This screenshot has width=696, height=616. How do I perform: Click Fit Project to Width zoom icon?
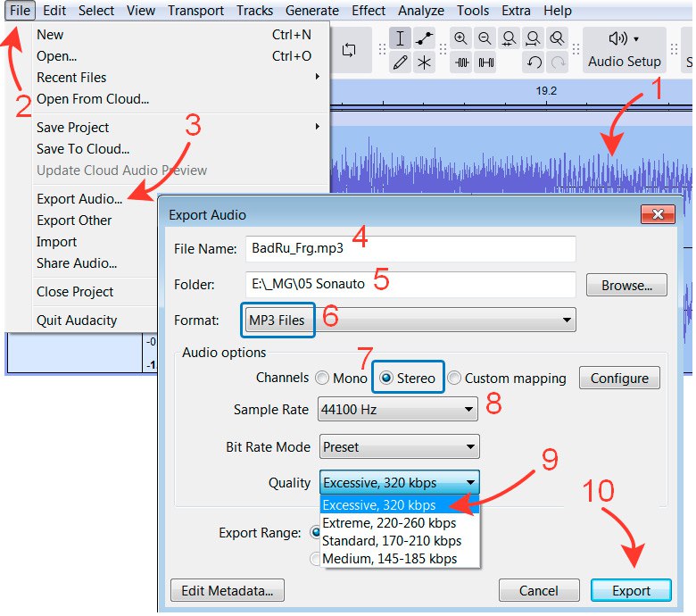(533, 38)
